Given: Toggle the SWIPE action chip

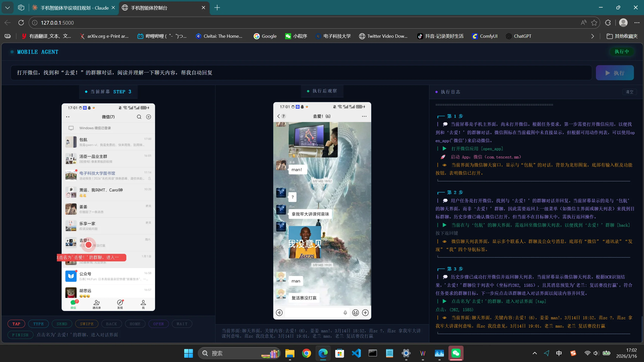Looking at the screenshot, I should point(87,324).
